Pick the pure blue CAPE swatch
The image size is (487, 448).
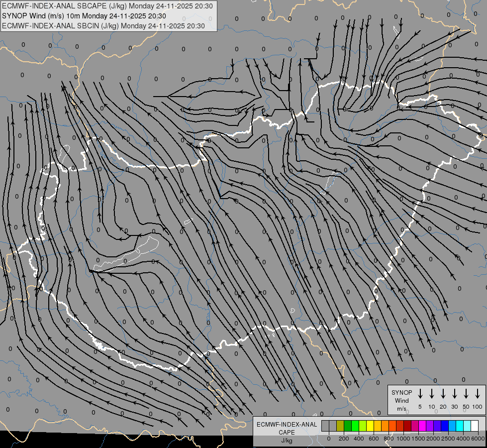pyautogui.click(x=444, y=426)
